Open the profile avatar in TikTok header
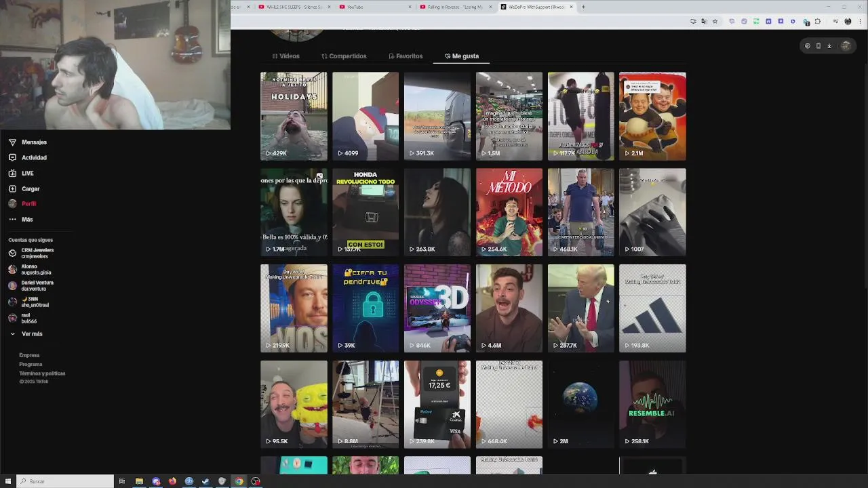 click(846, 46)
